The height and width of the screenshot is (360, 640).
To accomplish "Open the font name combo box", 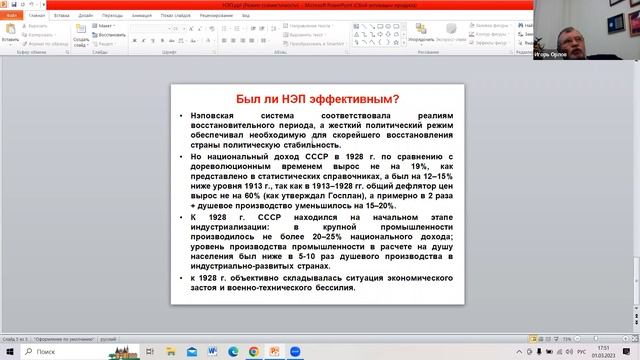I will click(150, 29).
